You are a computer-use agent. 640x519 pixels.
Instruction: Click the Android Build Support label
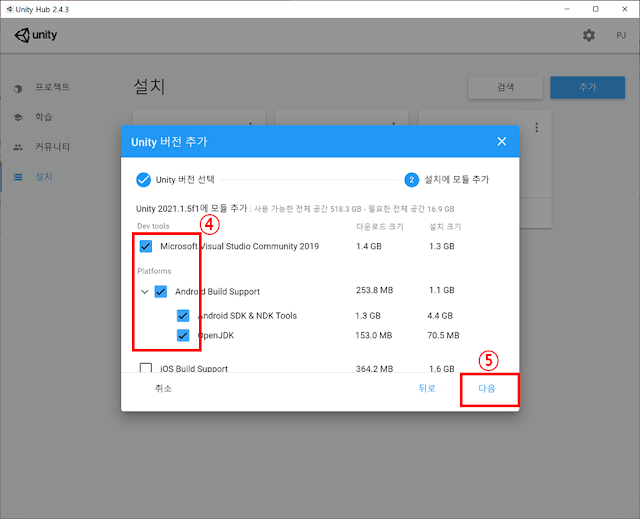click(x=218, y=292)
